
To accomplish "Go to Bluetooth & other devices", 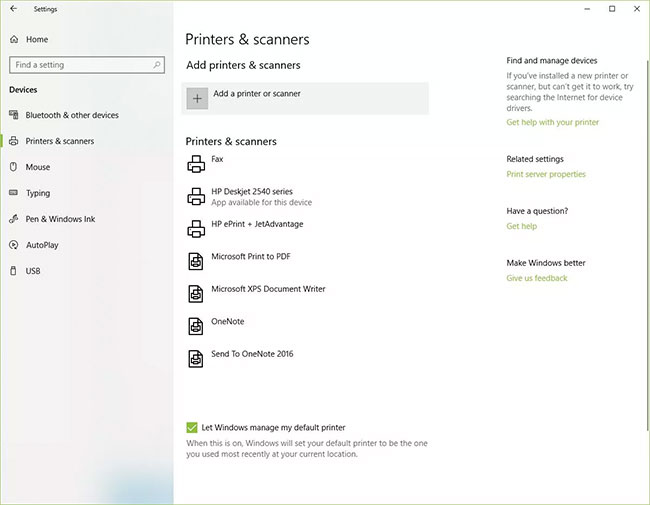I will tap(72, 115).
